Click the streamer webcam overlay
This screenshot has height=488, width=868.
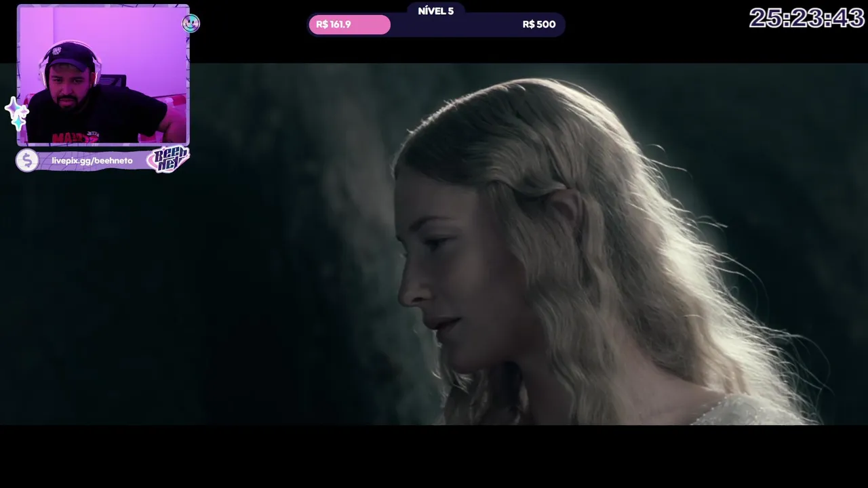click(x=103, y=75)
